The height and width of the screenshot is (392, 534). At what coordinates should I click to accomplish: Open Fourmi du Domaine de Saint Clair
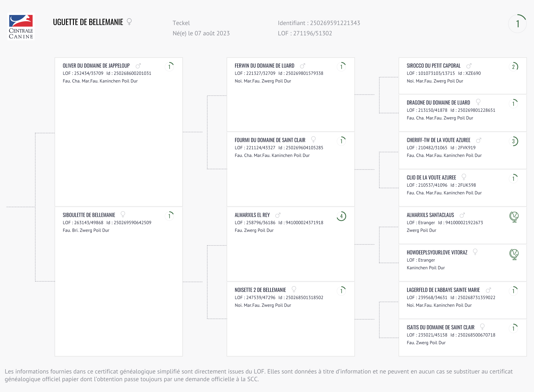tap(270, 140)
